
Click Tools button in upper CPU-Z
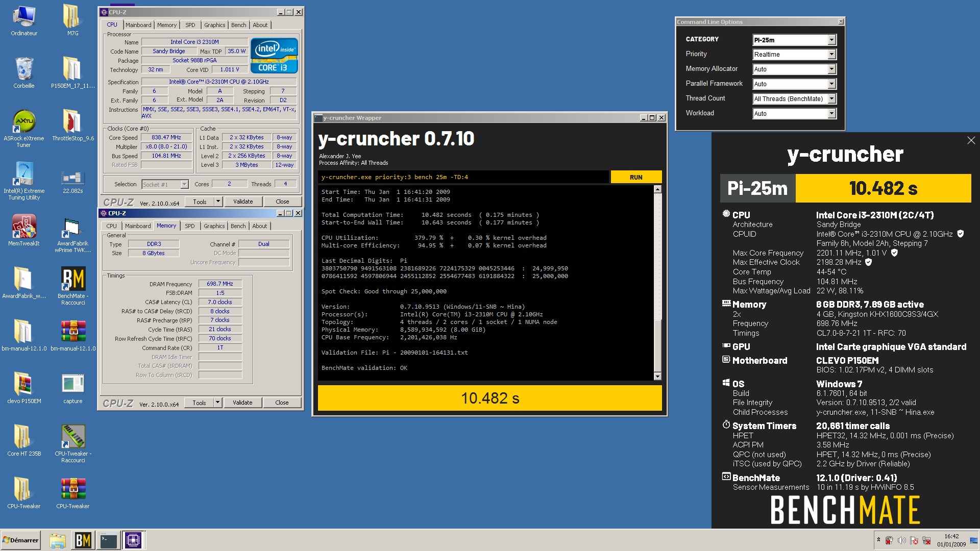(x=200, y=202)
